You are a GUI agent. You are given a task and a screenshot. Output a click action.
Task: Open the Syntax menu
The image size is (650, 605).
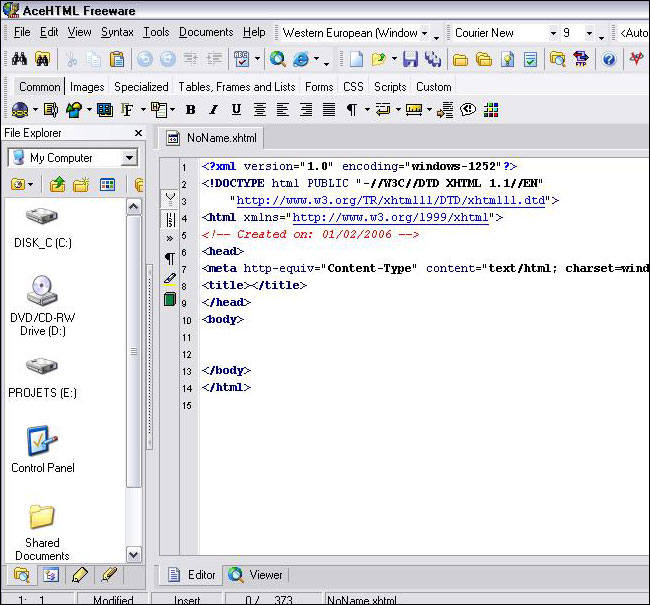click(x=117, y=32)
